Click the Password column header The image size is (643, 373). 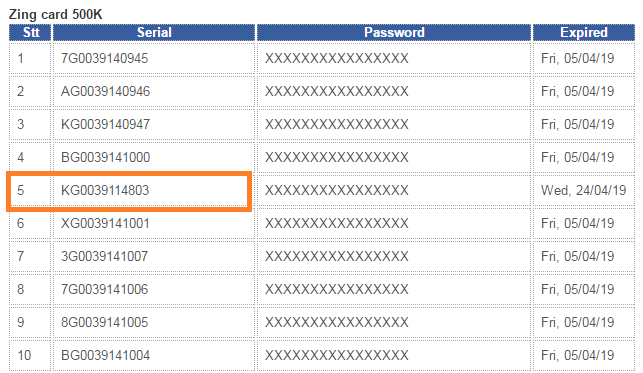pos(394,32)
